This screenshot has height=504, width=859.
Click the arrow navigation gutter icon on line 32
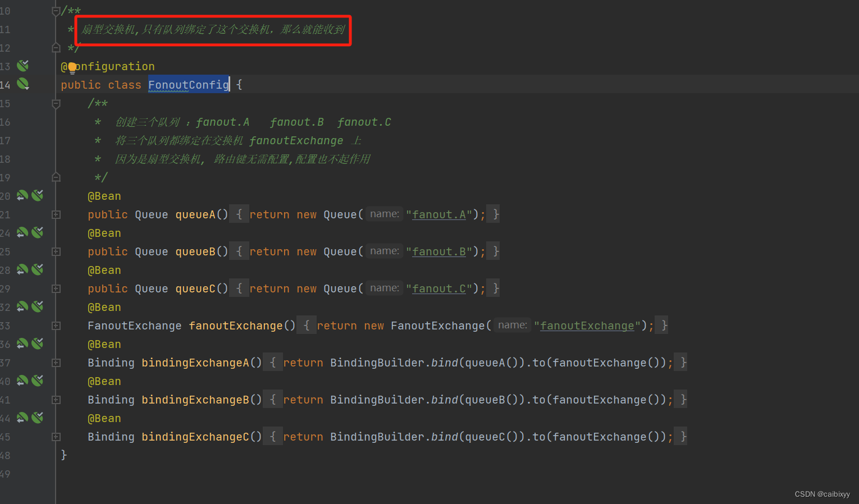(22, 307)
